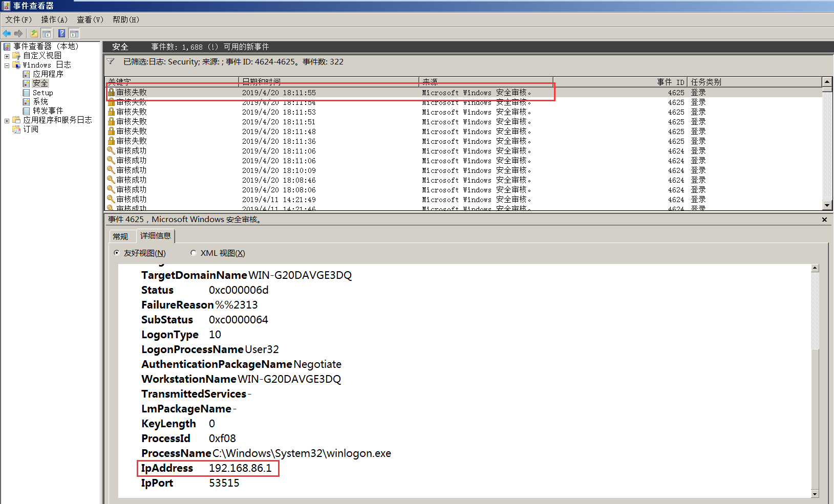Click the lock icon of the 18:11:36 event

[111, 141]
